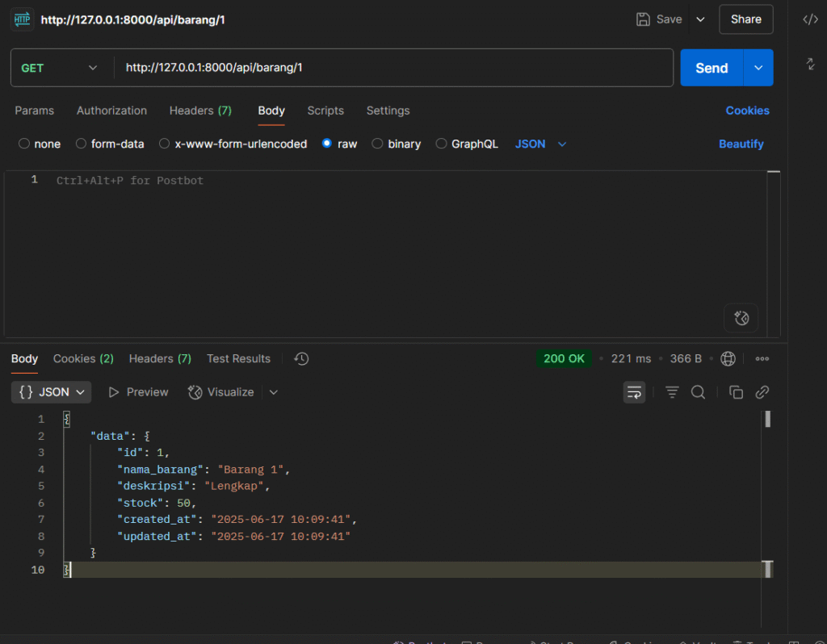Screen dimensions: 827x644
Task: Switch to the Authorization tab
Action: click(x=111, y=111)
